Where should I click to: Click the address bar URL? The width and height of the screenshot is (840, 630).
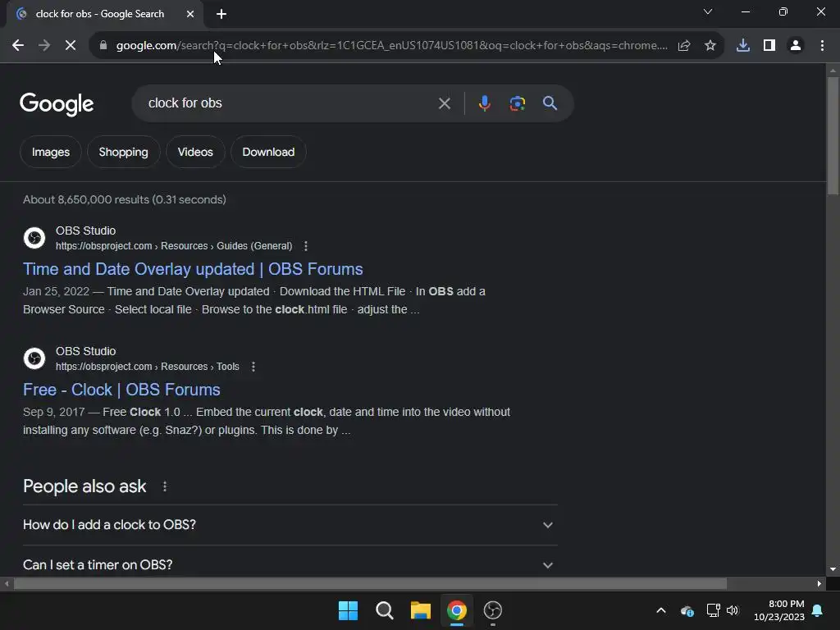[x=391, y=46]
